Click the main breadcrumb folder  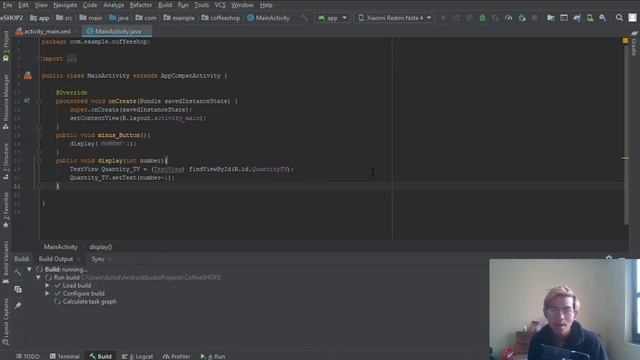91,18
